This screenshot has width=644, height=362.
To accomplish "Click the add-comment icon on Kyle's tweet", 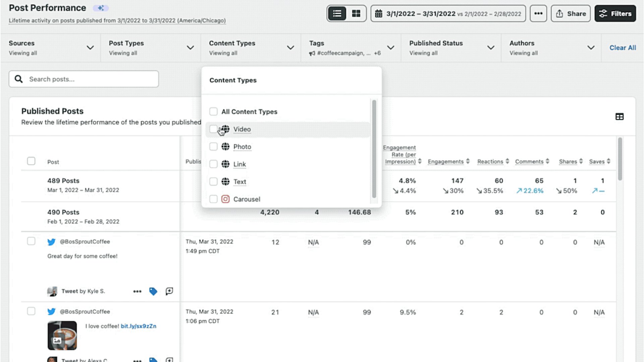I will pyautogui.click(x=169, y=291).
